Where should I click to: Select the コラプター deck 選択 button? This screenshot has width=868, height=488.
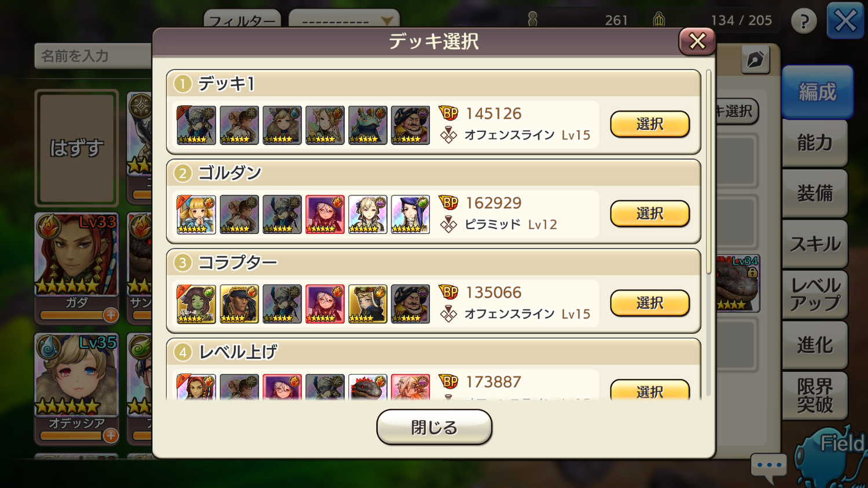pos(650,303)
